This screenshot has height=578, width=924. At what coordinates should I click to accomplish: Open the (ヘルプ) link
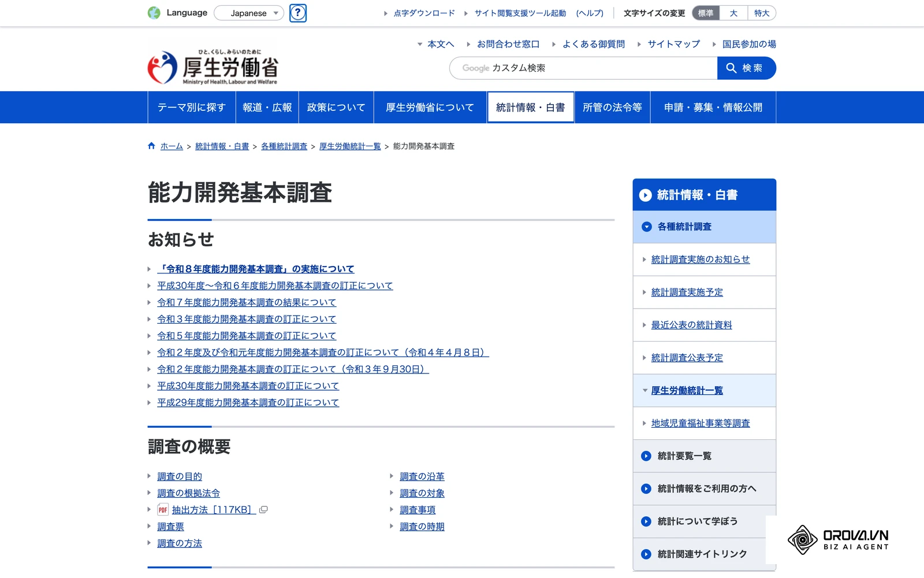click(590, 13)
